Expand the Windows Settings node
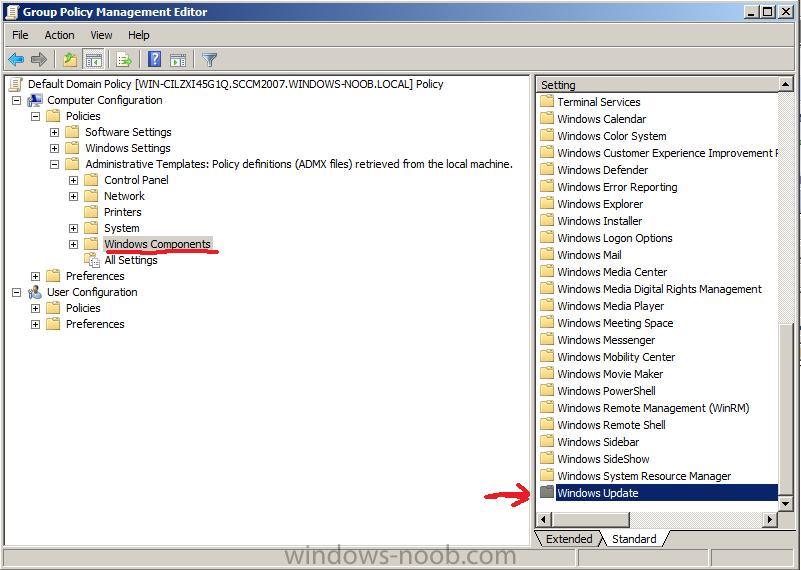The image size is (801, 570). 54,148
